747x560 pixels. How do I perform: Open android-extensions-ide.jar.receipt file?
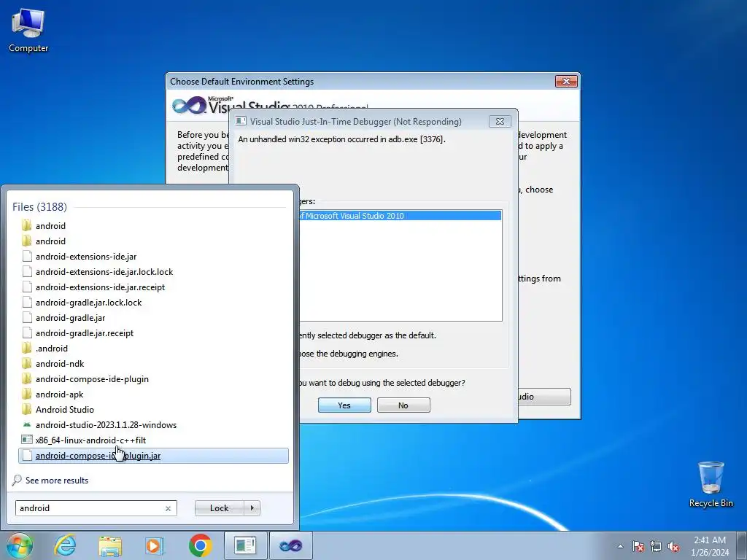click(153, 287)
